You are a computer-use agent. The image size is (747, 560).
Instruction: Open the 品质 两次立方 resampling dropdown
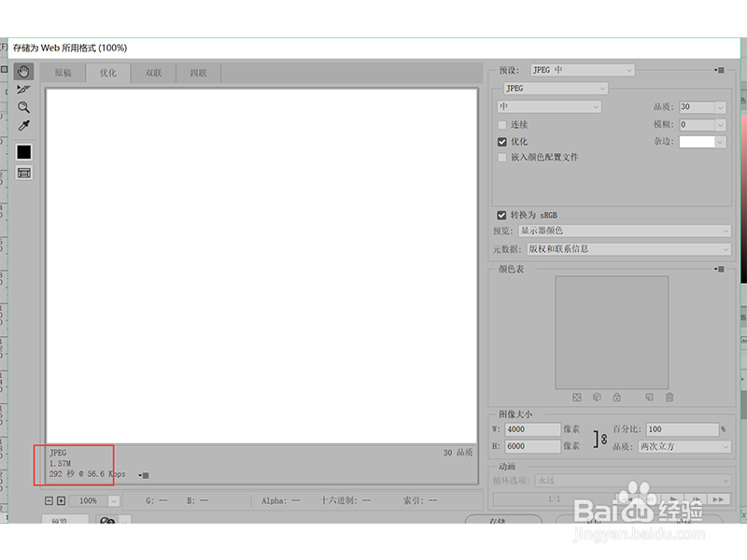(x=684, y=447)
